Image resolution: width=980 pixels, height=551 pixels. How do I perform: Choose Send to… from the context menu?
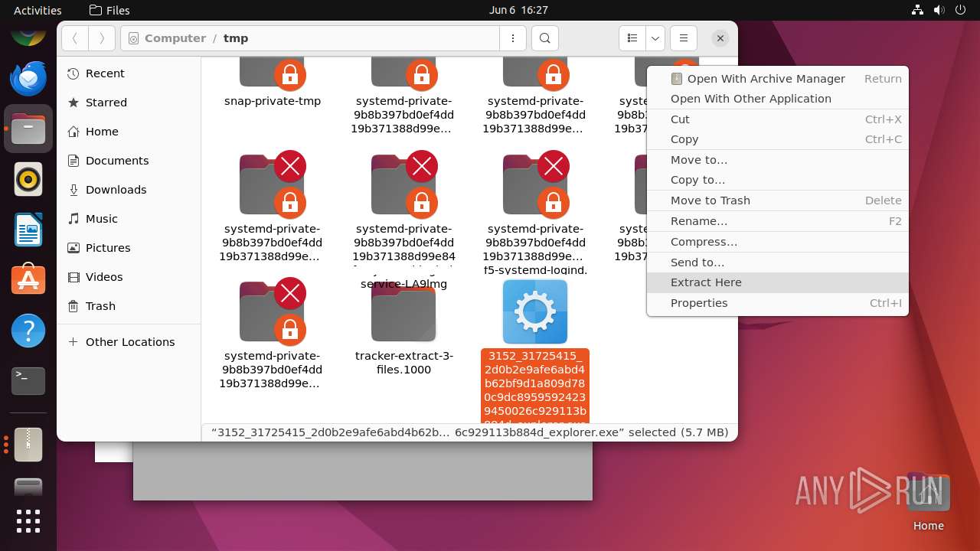point(777,262)
